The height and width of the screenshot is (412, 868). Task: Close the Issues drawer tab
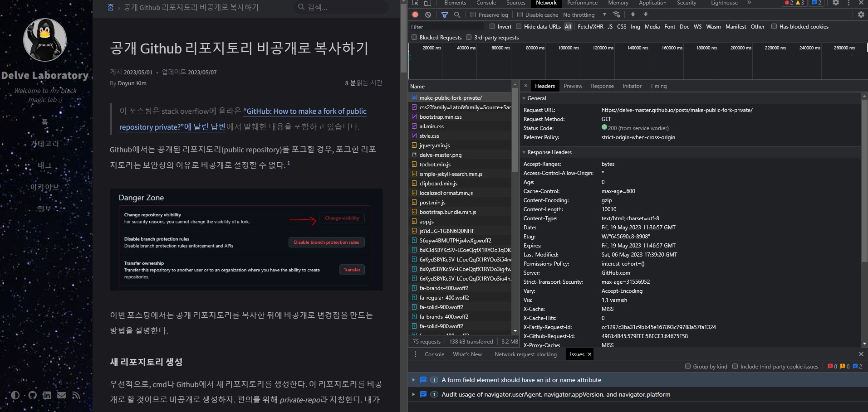[589, 354]
